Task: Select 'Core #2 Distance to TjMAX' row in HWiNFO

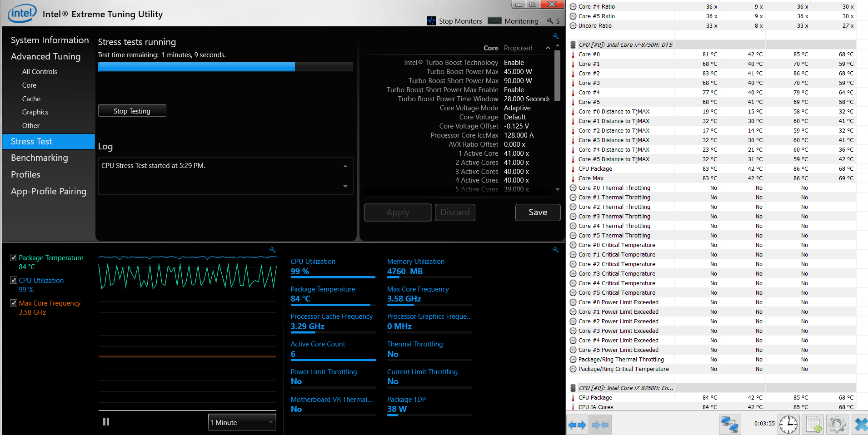Action: (711, 130)
